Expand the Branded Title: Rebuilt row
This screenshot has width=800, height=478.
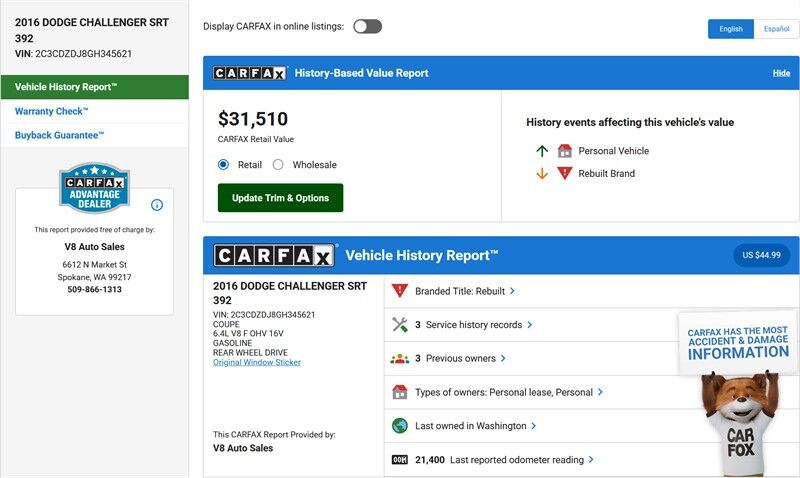coord(465,291)
